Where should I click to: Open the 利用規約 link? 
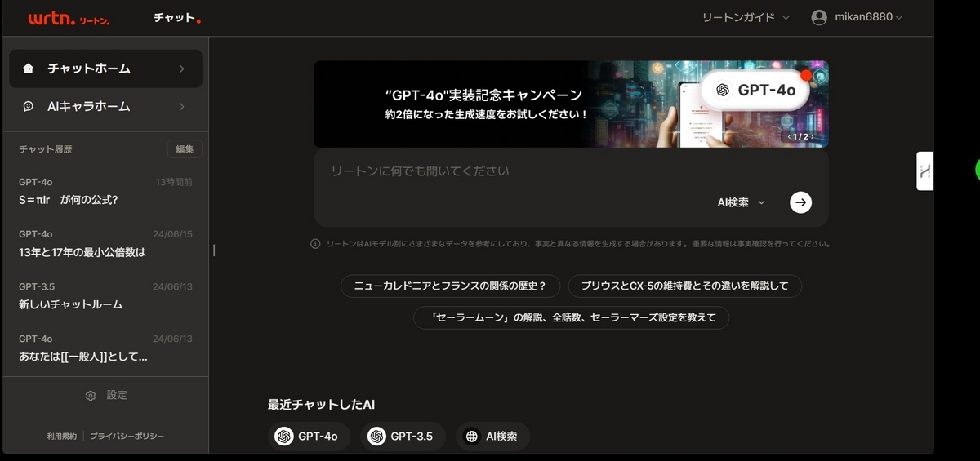(x=62, y=437)
